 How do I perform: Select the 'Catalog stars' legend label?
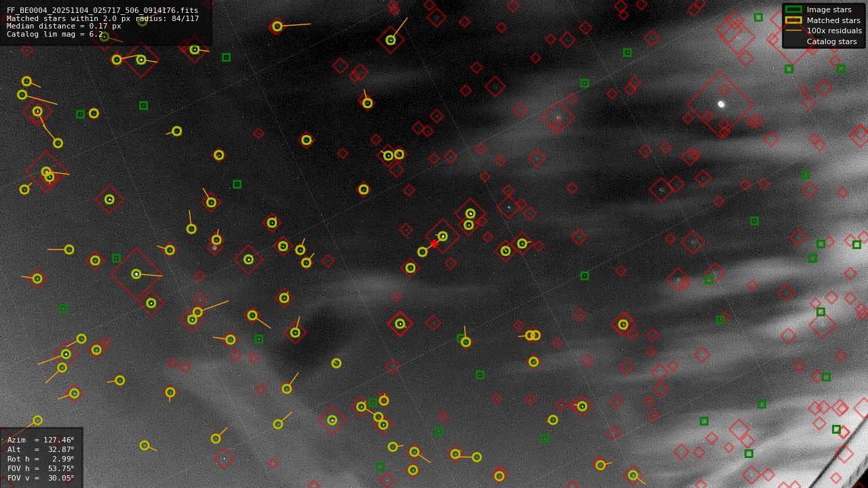[831, 41]
